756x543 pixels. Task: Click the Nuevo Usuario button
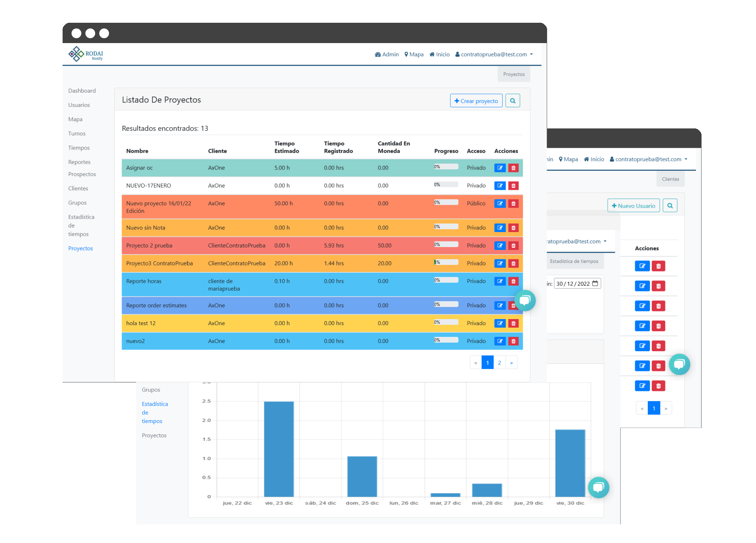[633, 206]
